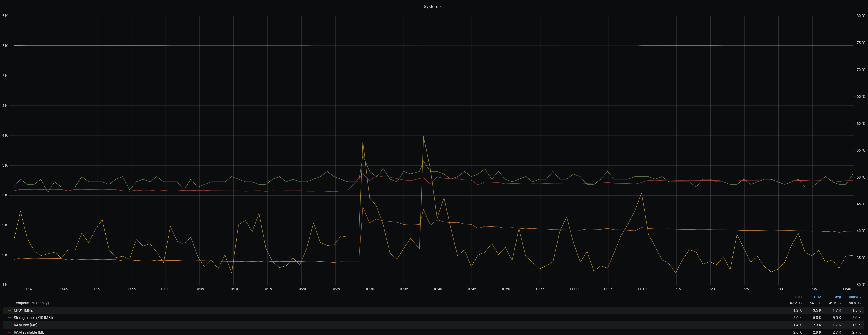Click the red RAM available color line

[9, 332]
